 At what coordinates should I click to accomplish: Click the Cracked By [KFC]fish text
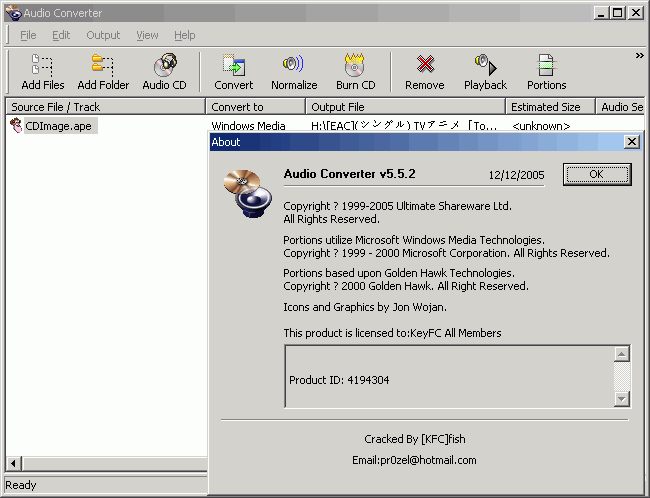coord(415,439)
